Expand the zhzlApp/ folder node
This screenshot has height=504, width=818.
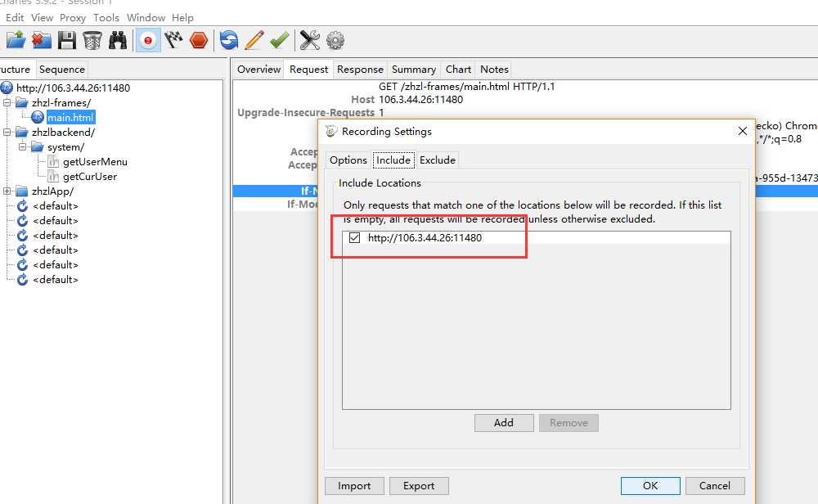pyautogui.click(x=7, y=191)
